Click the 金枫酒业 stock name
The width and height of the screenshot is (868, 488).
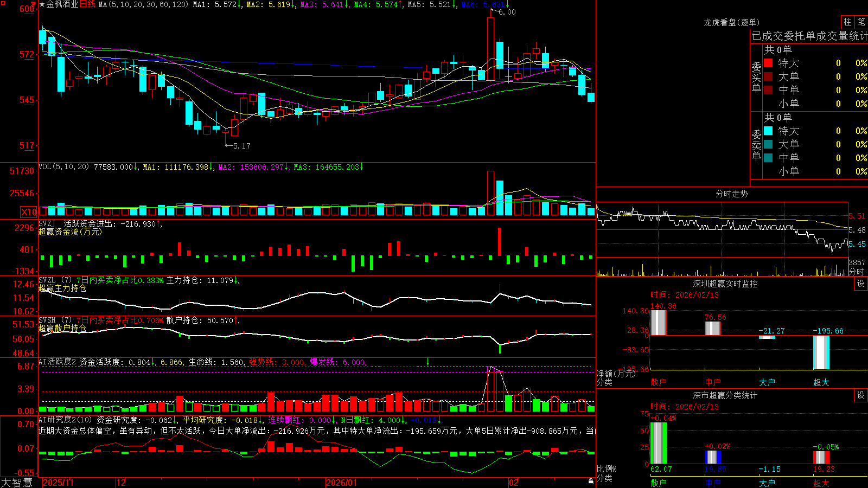coord(62,4)
